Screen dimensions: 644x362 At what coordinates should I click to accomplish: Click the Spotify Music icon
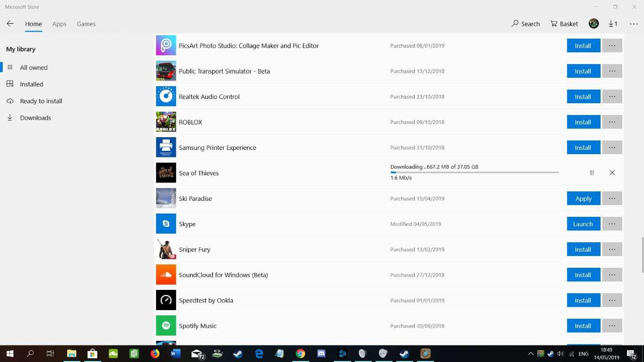point(166,325)
